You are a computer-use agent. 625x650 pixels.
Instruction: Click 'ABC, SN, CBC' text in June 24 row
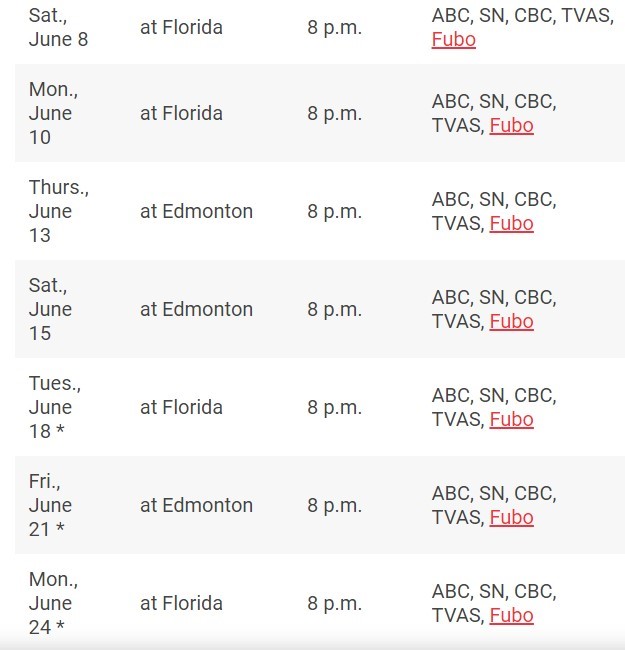494,592
